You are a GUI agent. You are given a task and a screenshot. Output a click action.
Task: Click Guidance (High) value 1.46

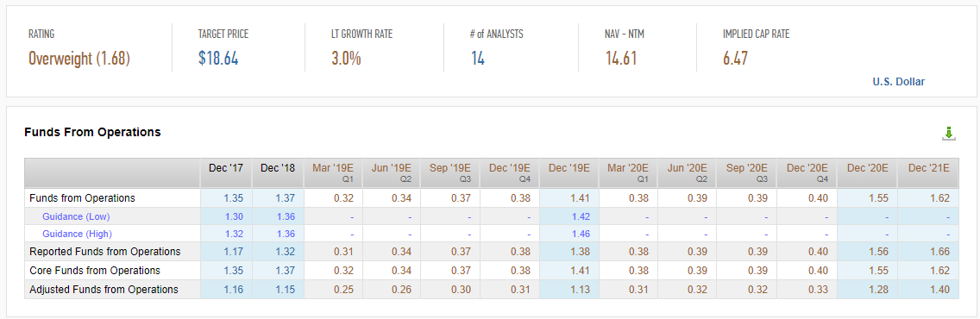click(581, 235)
